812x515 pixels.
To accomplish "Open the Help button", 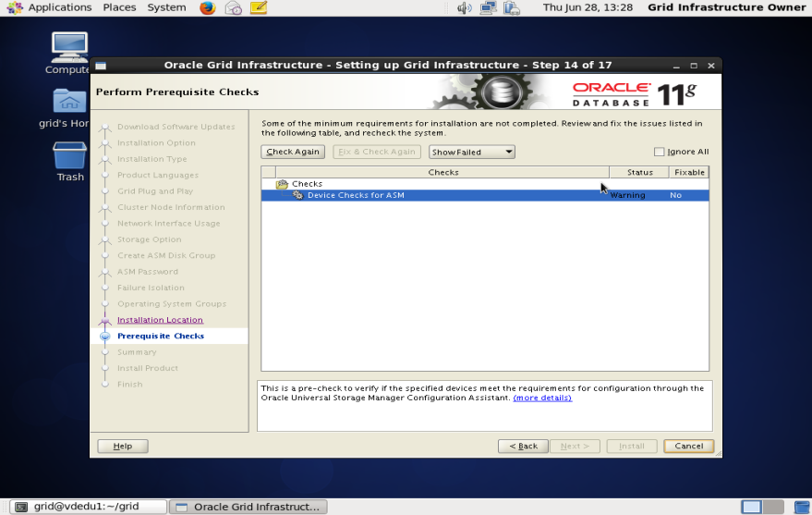I will [123, 446].
